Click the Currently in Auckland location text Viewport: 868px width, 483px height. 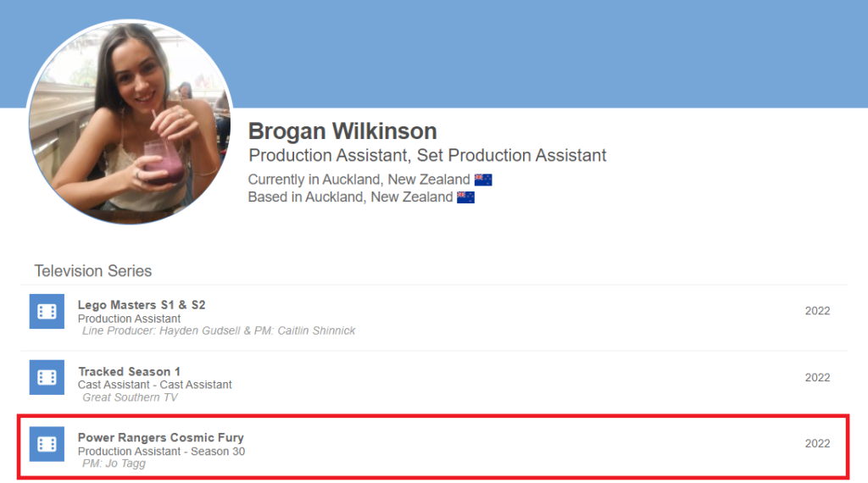(359, 180)
